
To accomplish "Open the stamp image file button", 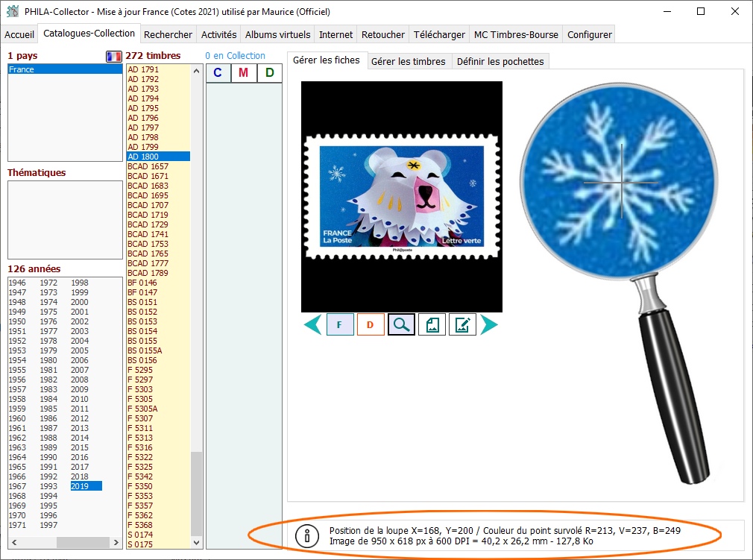I will (432, 324).
